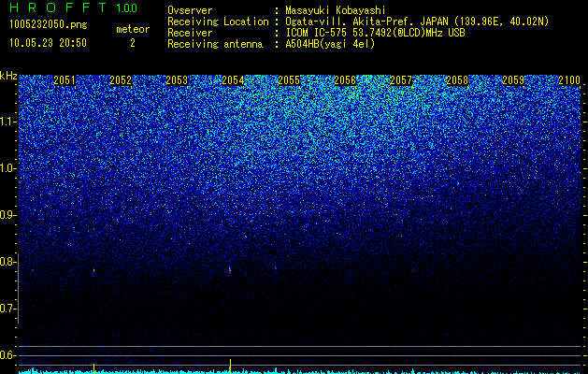The height and width of the screenshot is (374, 588).
Task: Click the 2056 time marker
Action: pos(345,80)
